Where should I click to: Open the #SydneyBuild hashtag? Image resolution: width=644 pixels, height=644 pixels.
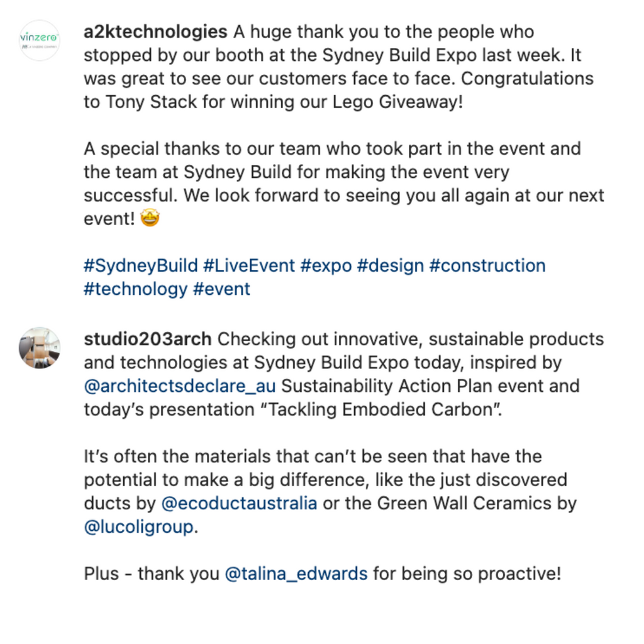[x=141, y=266]
